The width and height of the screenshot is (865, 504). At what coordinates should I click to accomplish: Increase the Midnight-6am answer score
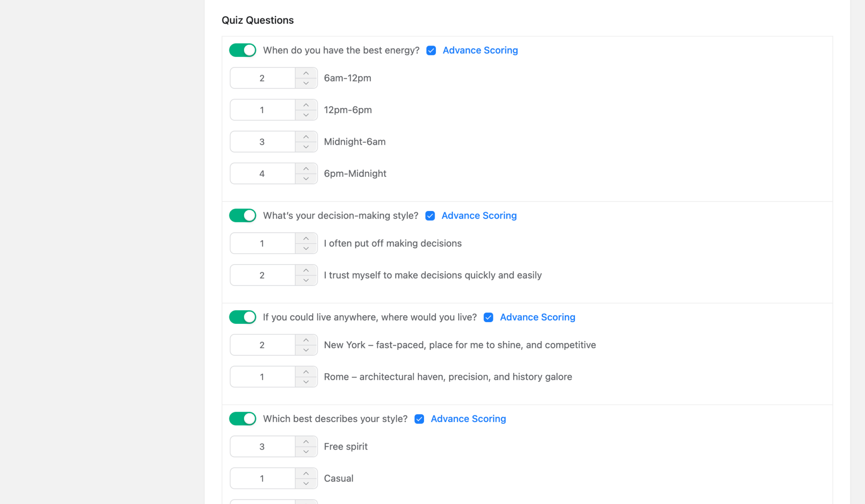click(x=306, y=136)
